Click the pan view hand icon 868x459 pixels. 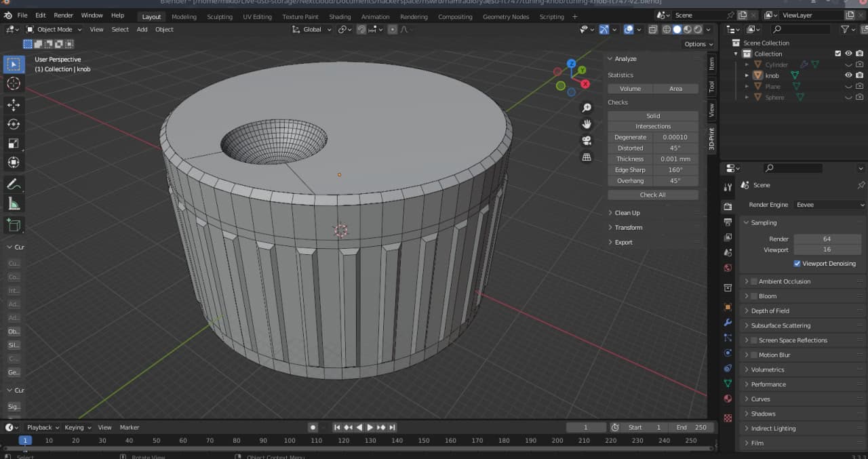(x=587, y=124)
